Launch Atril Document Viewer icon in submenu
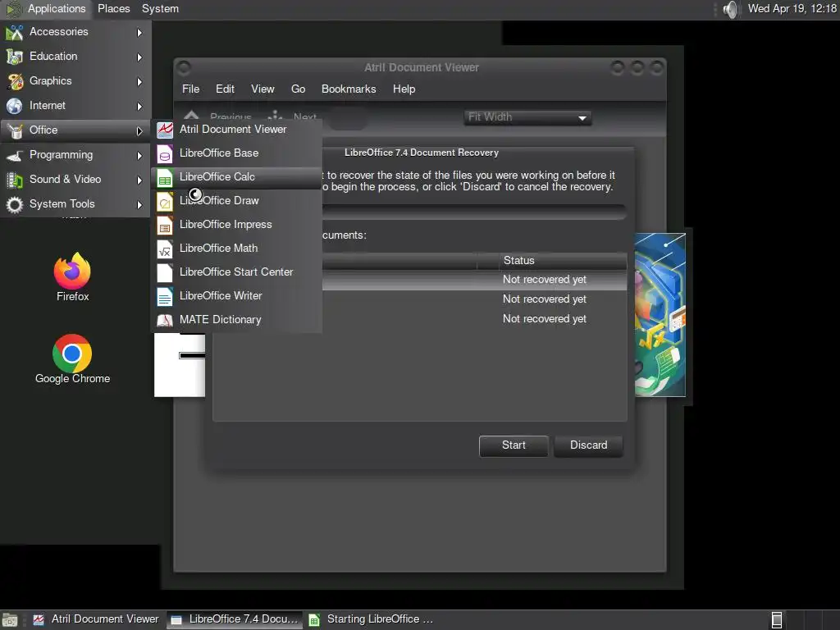The height and width of the screenshot is (630, 840). 164,130
